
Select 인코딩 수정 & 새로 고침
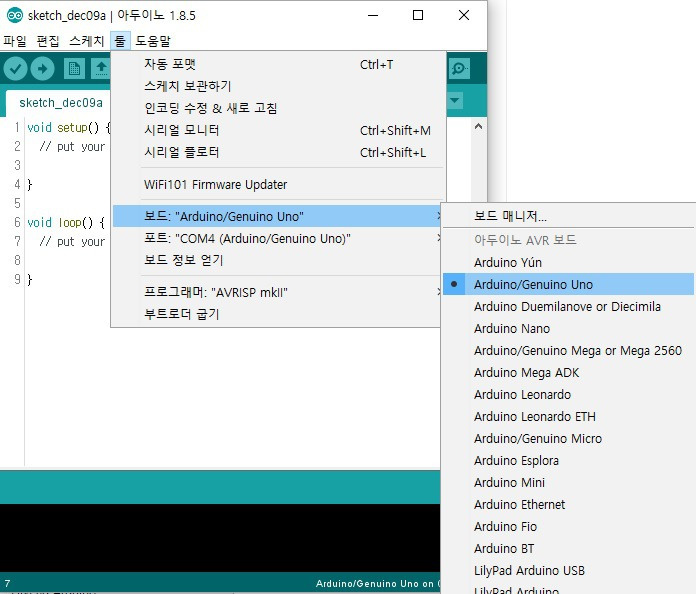pyautogui.click(x=278, y=108)
